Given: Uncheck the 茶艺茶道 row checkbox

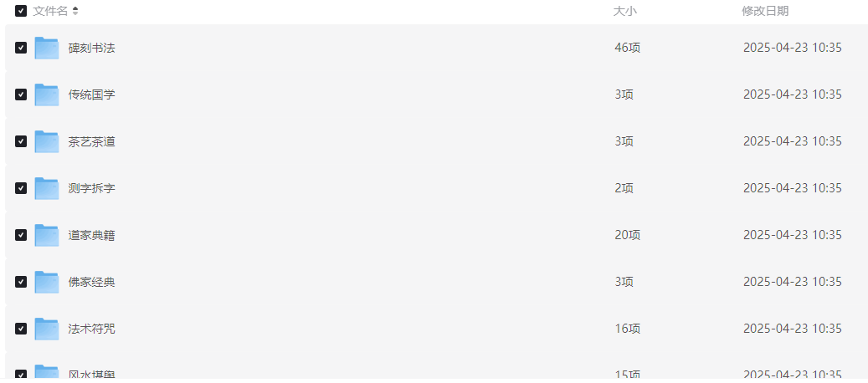Looking at the screenshot, I should 21,142.
